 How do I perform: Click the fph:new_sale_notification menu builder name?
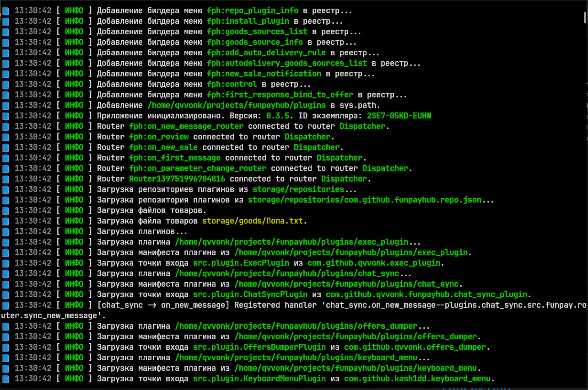(264, 74)
